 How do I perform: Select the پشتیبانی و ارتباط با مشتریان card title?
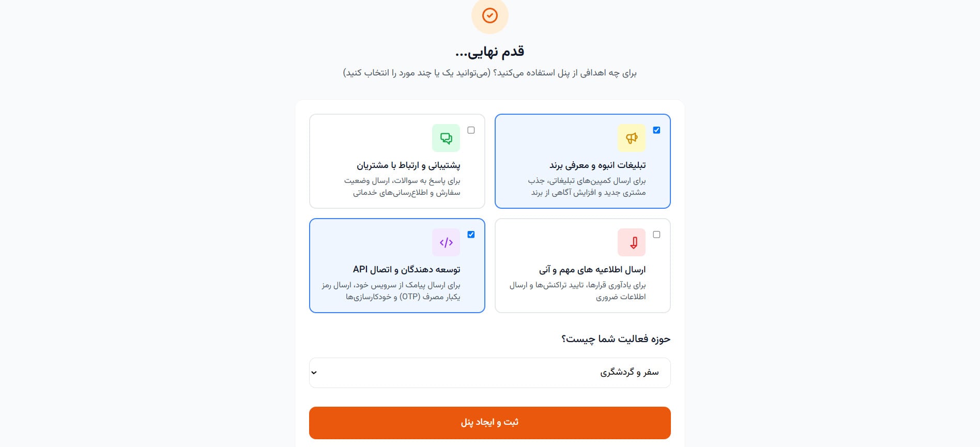408,165
